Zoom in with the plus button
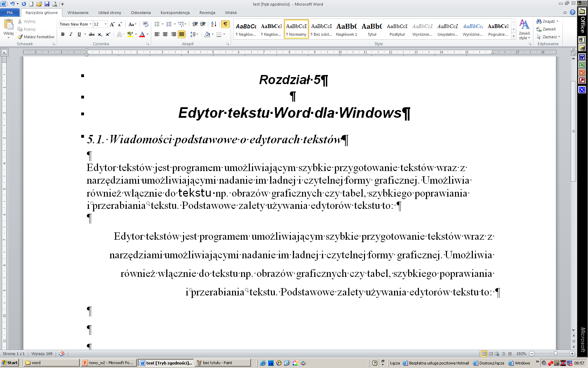The image size is (588, 368). point(572,354)
